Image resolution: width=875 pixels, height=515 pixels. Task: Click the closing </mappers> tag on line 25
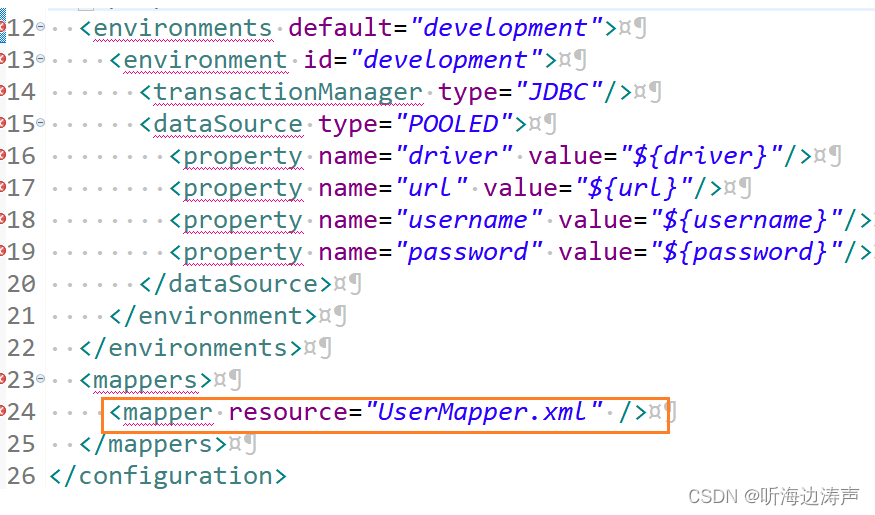[153, 445]
